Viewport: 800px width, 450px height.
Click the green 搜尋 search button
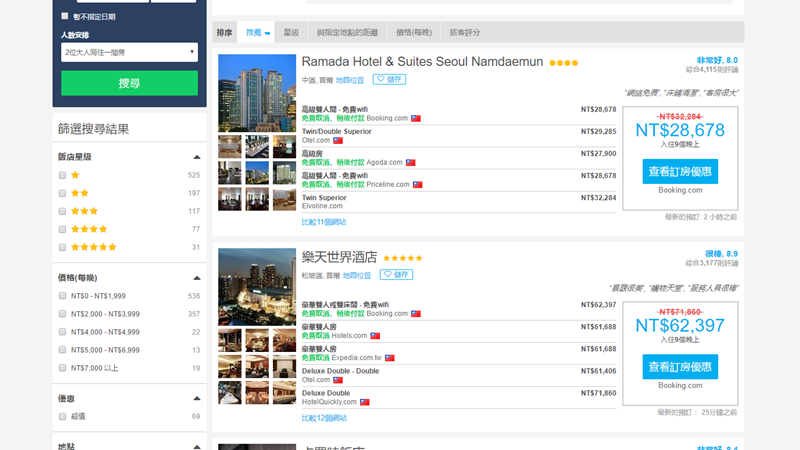[129, 83]
